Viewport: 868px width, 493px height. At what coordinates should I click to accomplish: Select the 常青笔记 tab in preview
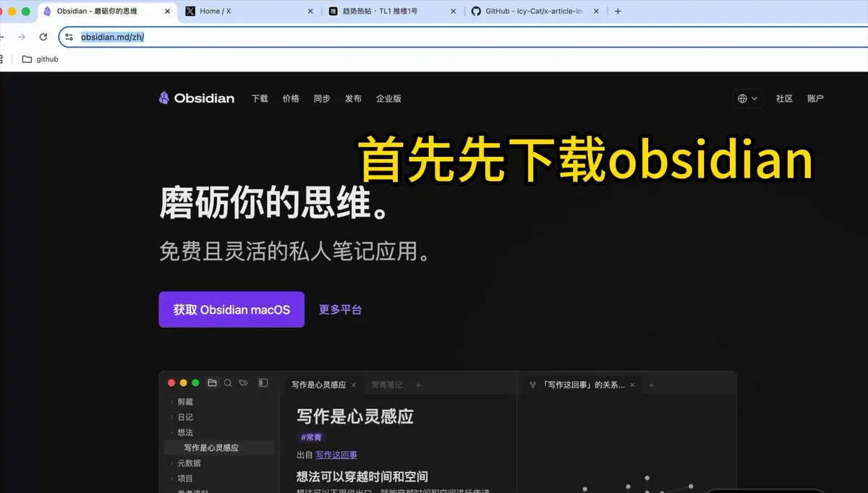(386, 385)
